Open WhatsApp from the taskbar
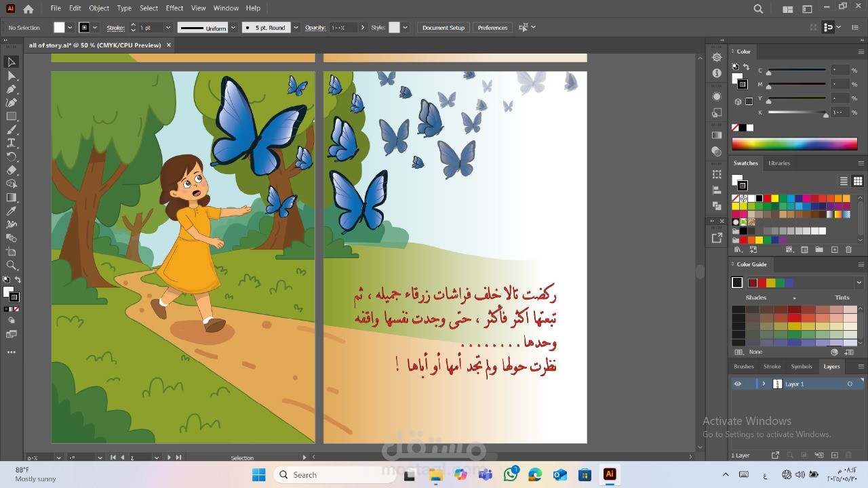This screenshot has width=868, height=488. pos(511,474)
